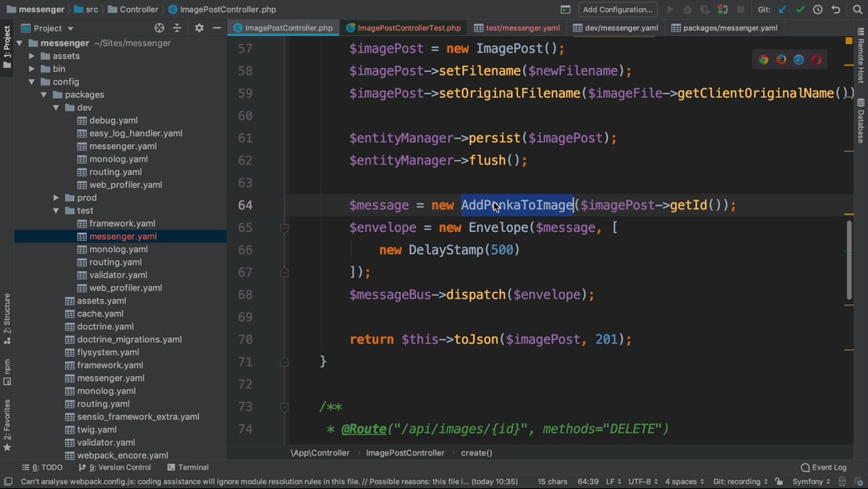
Task: Collapse all in Project panel
Action: [x=177, y=28]
